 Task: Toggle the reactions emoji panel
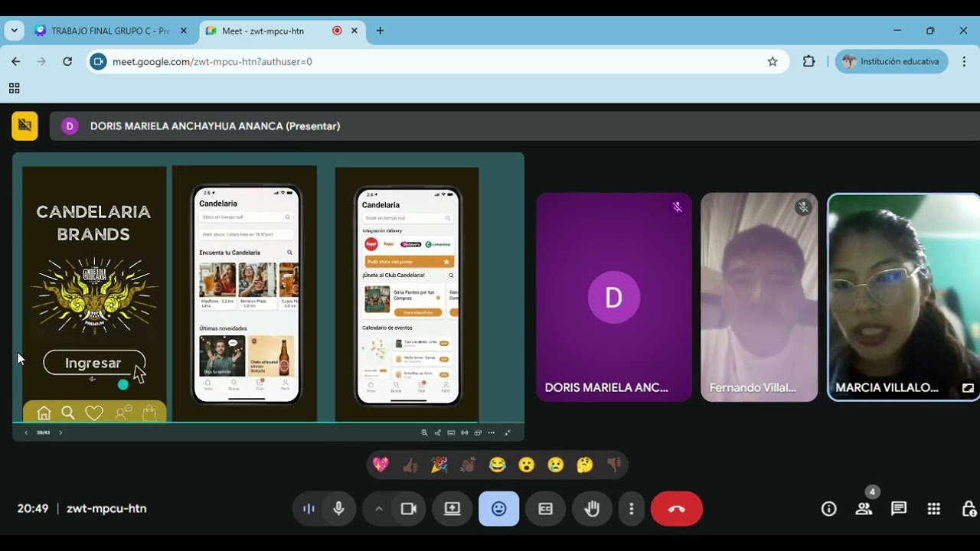[x=499, y=509]
